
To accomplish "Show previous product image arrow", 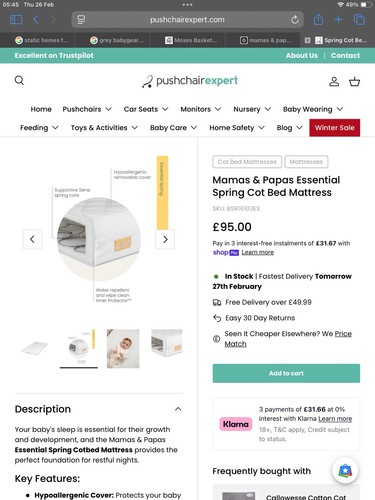I will point(32,239).
